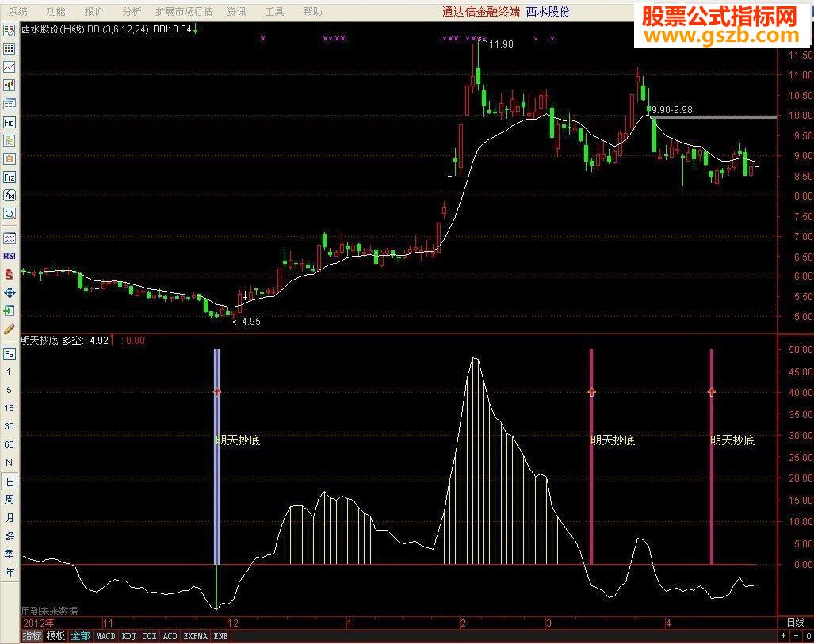Open the 工具 menu

click(x=274, y=11)
